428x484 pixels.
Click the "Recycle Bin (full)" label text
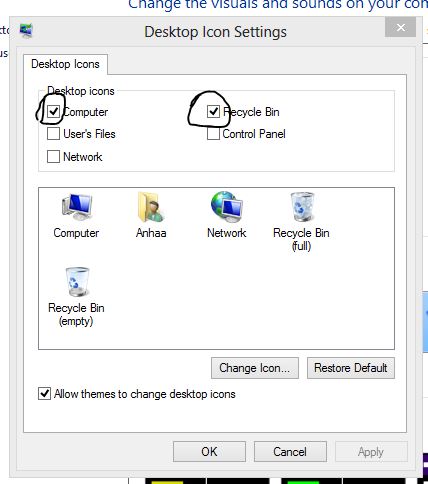301,239
